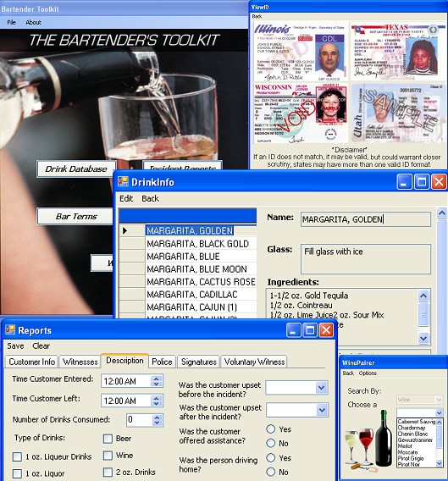Check the 1 oz. Liqueur Drinks checkbox
Viewport: 448px width, 481px height.
click(17, 457)
